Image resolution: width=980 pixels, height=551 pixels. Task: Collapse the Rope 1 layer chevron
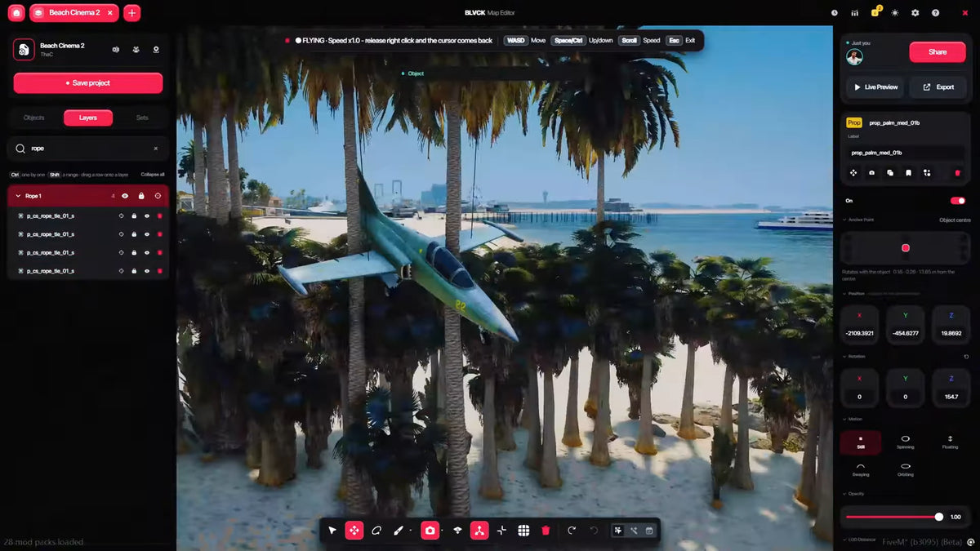pos(18,196)
